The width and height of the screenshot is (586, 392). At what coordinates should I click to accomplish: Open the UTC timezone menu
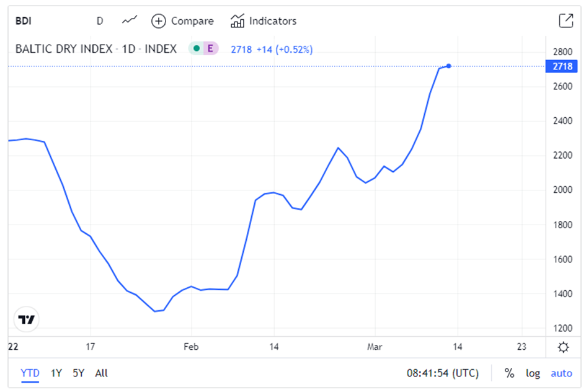[443, 373]
